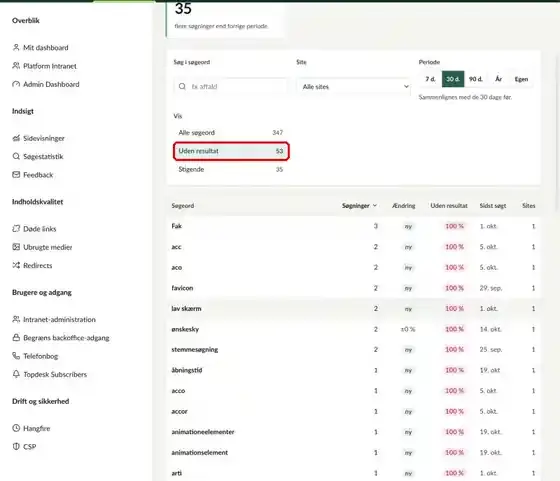Screen dimensions: 560x481
Task: Click the Redirects shuffle icon
Action: [x=16, y=265]
